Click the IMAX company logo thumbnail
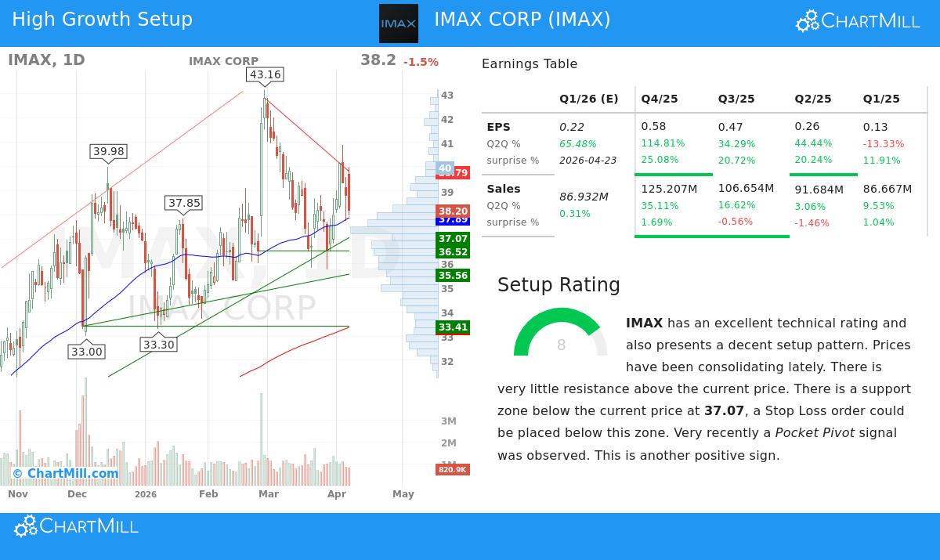The height and width of the screenshot is (560, 940). (398, 23)
